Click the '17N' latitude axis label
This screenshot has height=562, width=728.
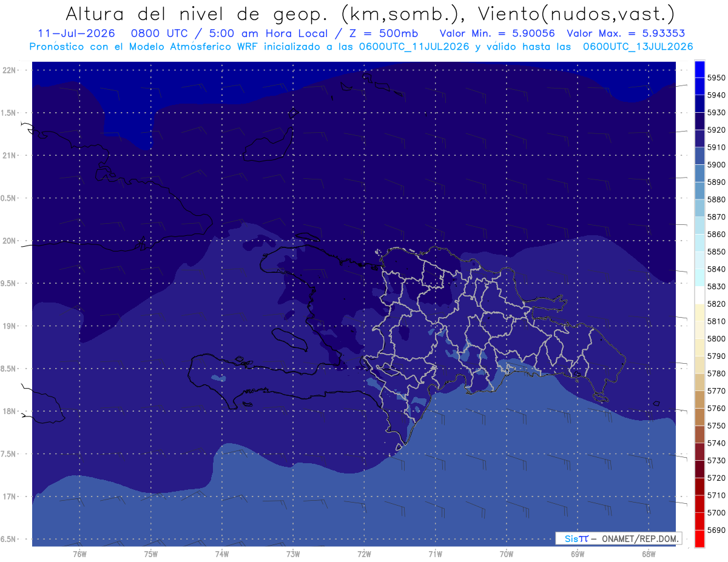click(10, 497)
